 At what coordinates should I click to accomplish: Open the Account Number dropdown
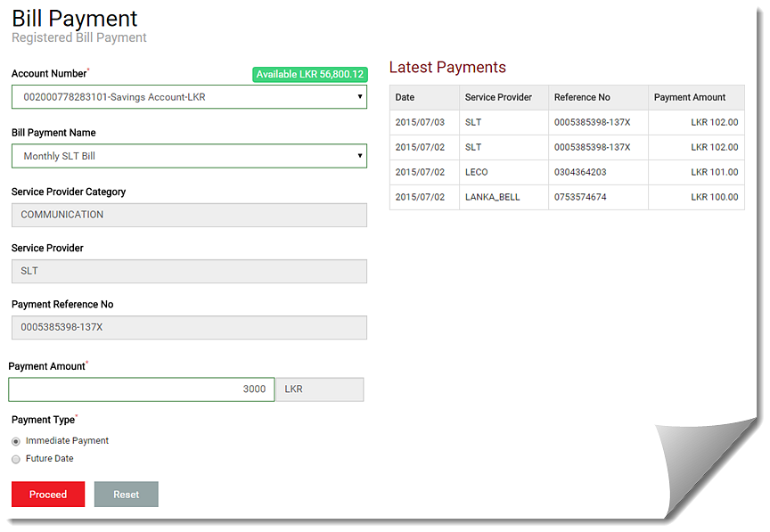point(189,97)
